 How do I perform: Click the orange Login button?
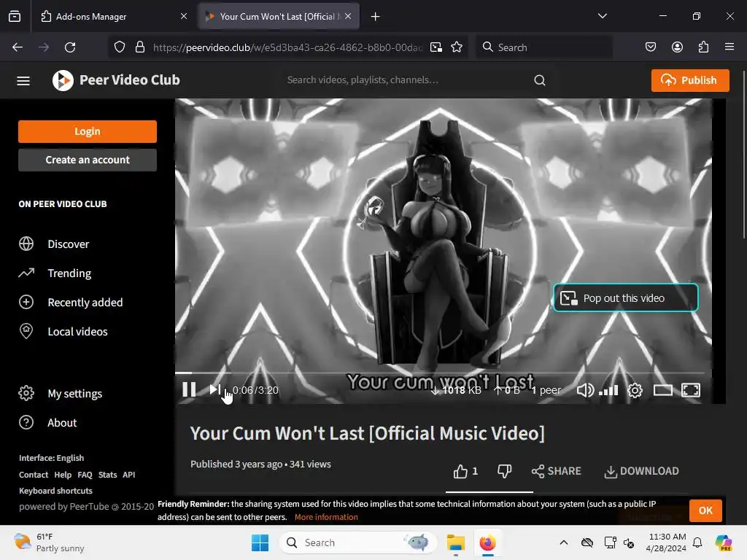(x=88, y=131)
